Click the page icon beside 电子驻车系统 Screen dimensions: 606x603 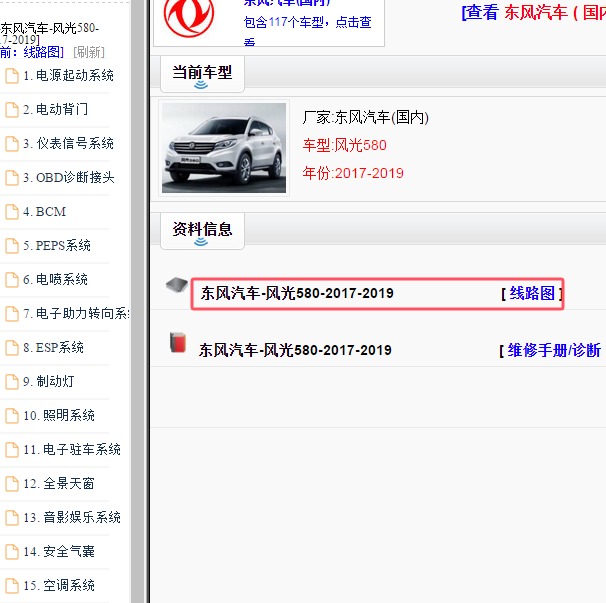12,450
